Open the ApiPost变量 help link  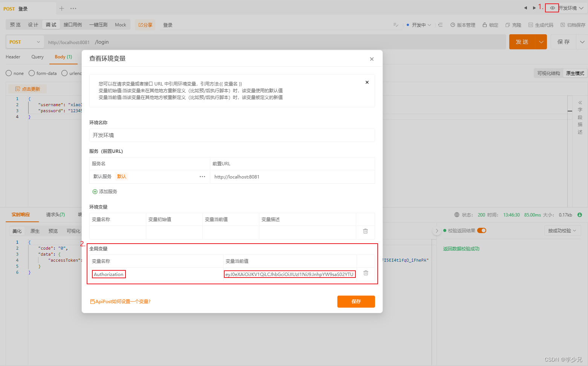(120, 301)
